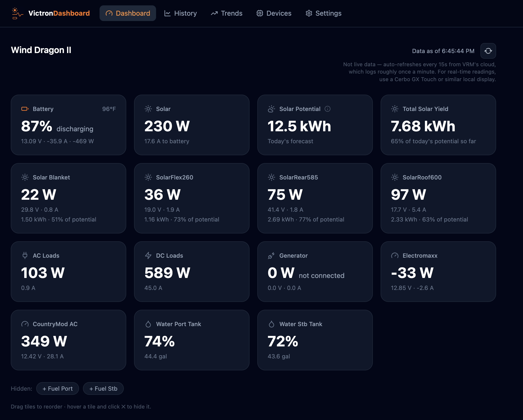Click the '43.6 gal' reading
The width and height of the screenshot is (523, 420).
click(279, 356)
